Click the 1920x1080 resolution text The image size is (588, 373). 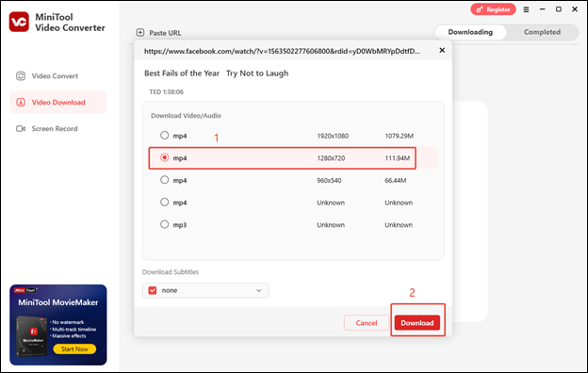333,136
